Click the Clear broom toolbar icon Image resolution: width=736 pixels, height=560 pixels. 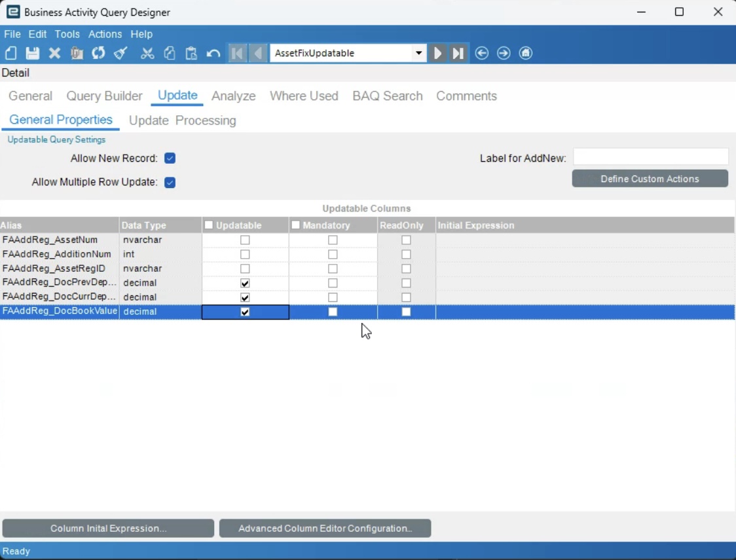tap(120, 53)
